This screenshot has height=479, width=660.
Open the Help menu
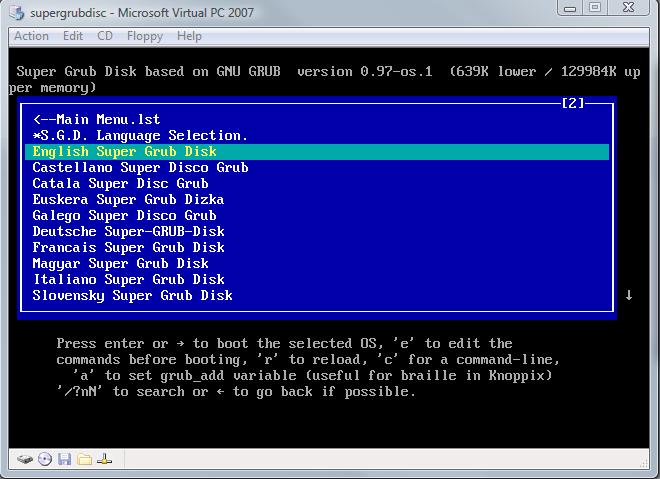click(x=189, y=37)
